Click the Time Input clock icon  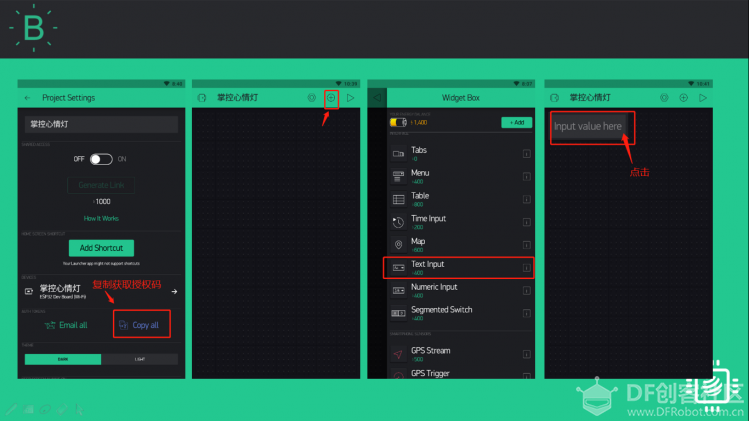point(398,222)
